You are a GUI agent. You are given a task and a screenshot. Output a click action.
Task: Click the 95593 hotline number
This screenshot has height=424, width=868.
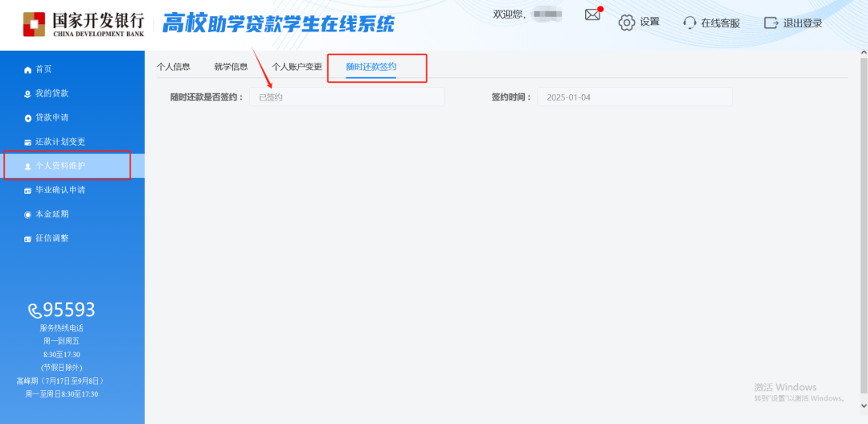click(69, 310)
